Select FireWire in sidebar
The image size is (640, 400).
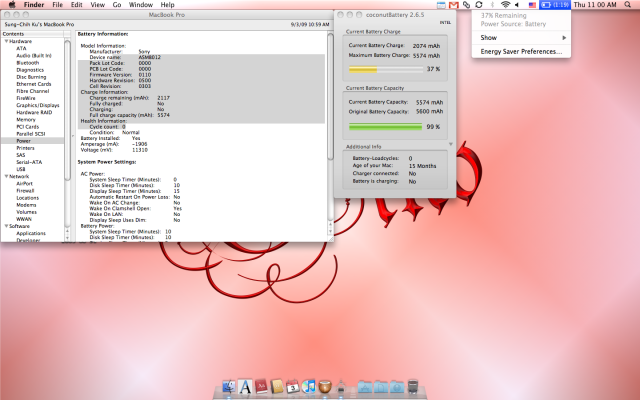point(26,98)
